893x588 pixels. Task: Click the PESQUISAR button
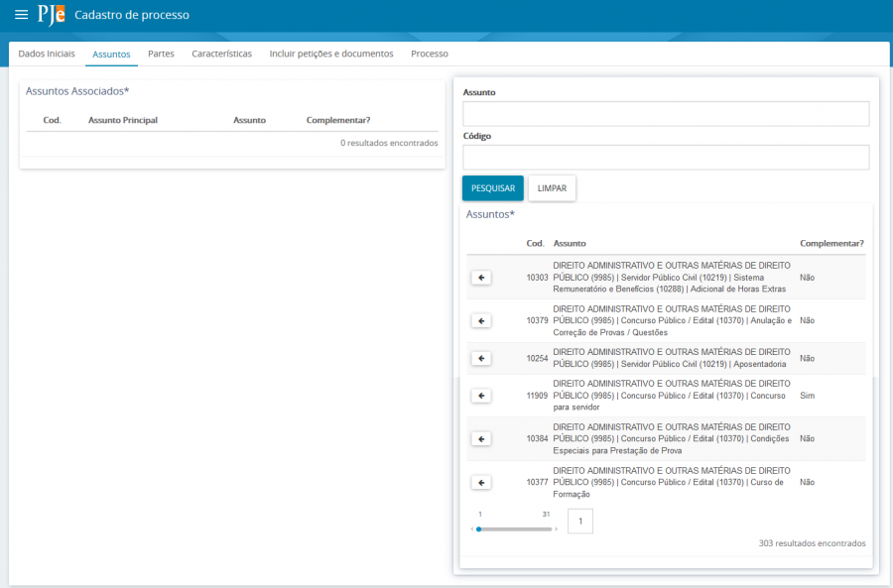[x=493, y=188]
